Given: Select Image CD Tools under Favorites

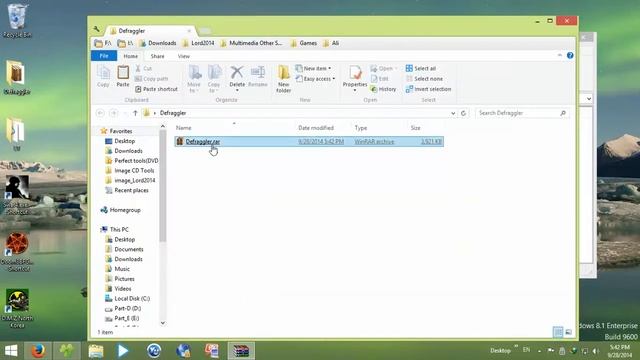Looking at the screenshot, I should pos(130,171).
